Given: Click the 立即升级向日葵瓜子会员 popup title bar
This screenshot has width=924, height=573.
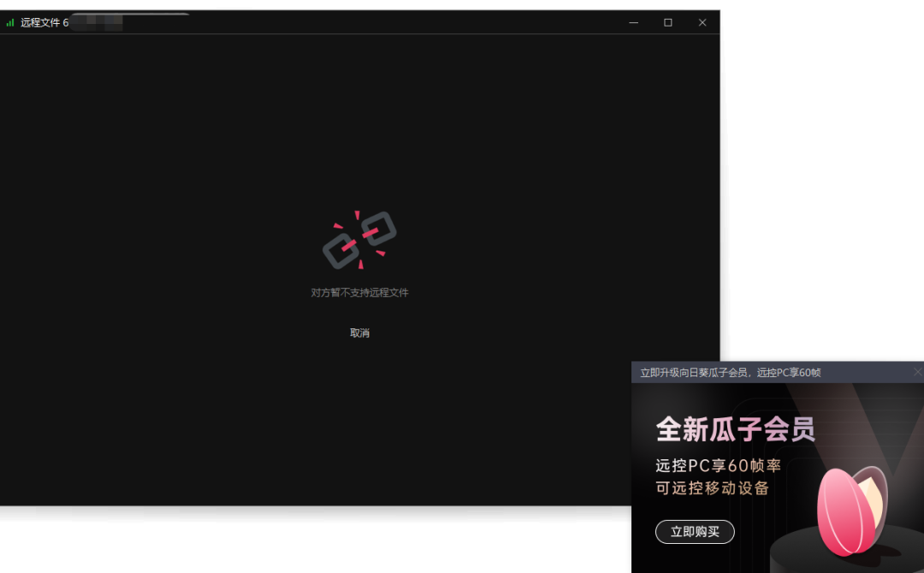Looking at the screenshot, I should [x=730, y=373].
